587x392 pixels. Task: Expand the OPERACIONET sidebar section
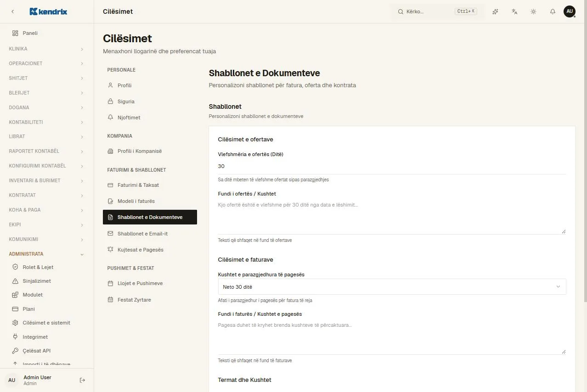pyautogui.click(x=47, y=63)
